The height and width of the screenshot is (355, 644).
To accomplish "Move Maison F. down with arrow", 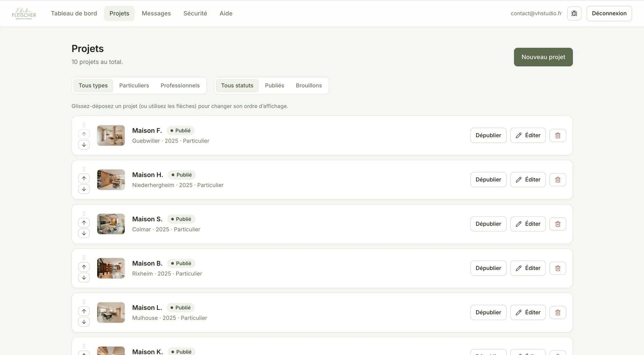I will tap(84, 145).
